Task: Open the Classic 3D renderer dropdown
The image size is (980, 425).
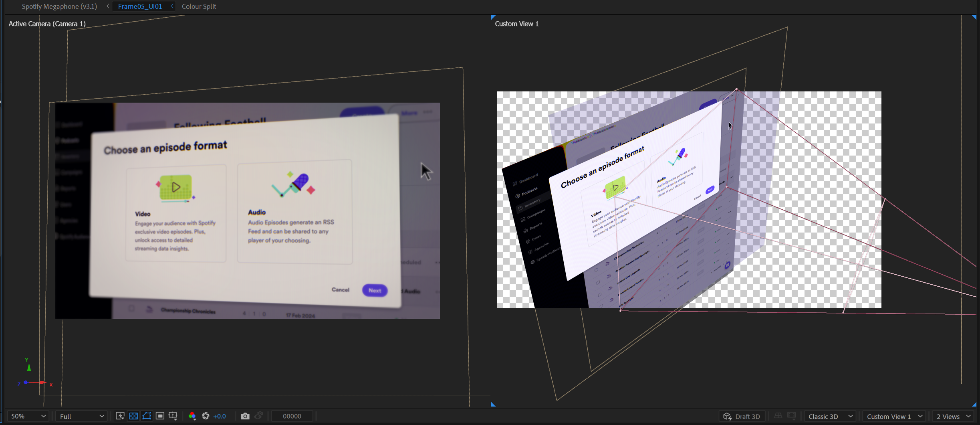Action: click(x=830, y=416)
